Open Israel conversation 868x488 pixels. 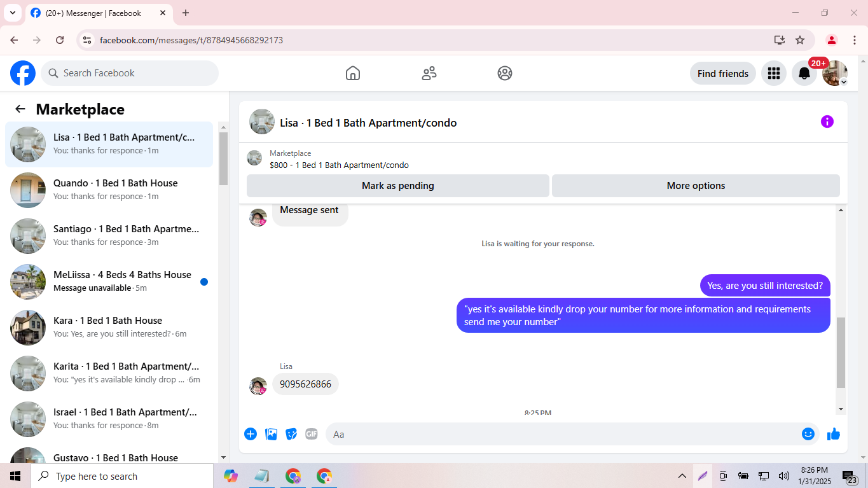[x=109, y=419]
